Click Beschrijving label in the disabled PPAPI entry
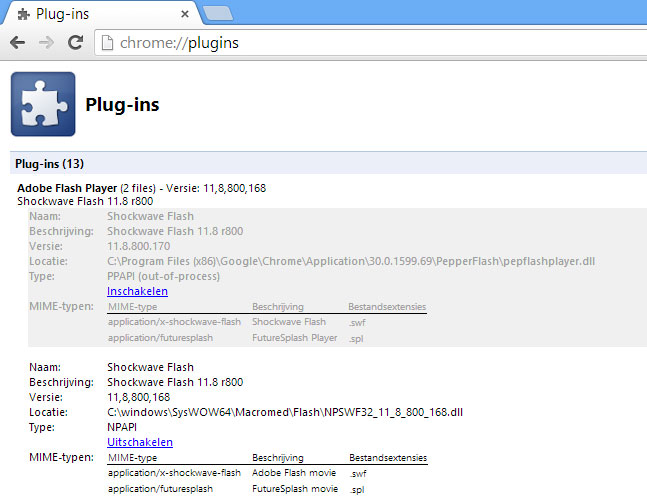 pos(61,232)
